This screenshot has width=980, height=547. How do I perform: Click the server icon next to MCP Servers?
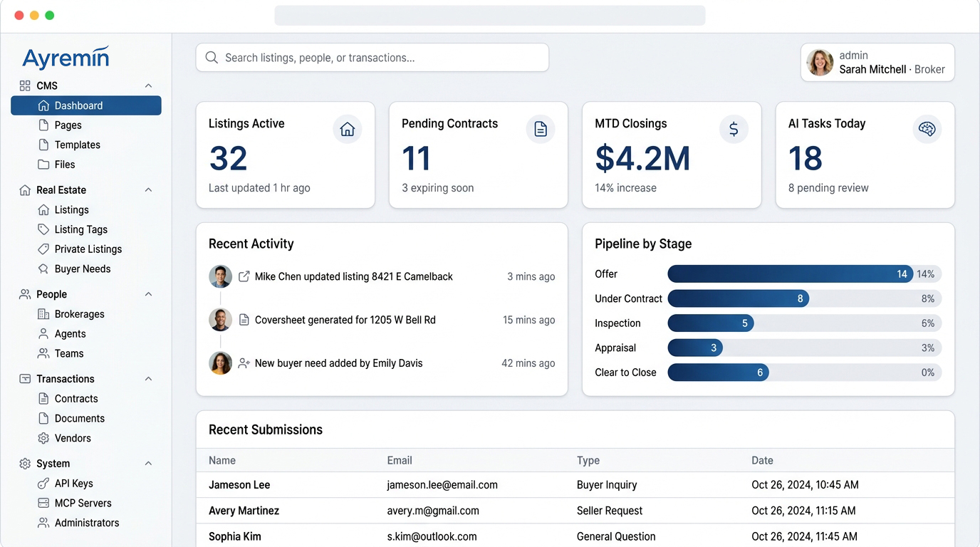pyautogui.click(x=43, y=503)
